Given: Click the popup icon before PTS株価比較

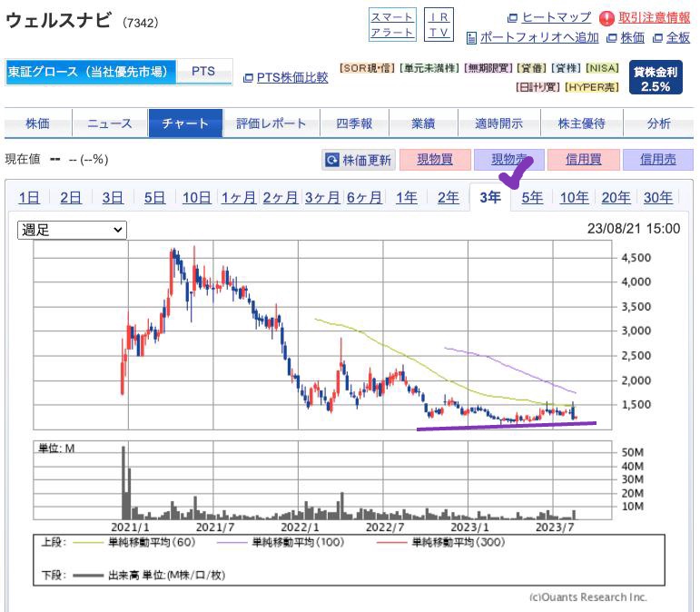Looking at the screenshot, I should pos(248,78).
